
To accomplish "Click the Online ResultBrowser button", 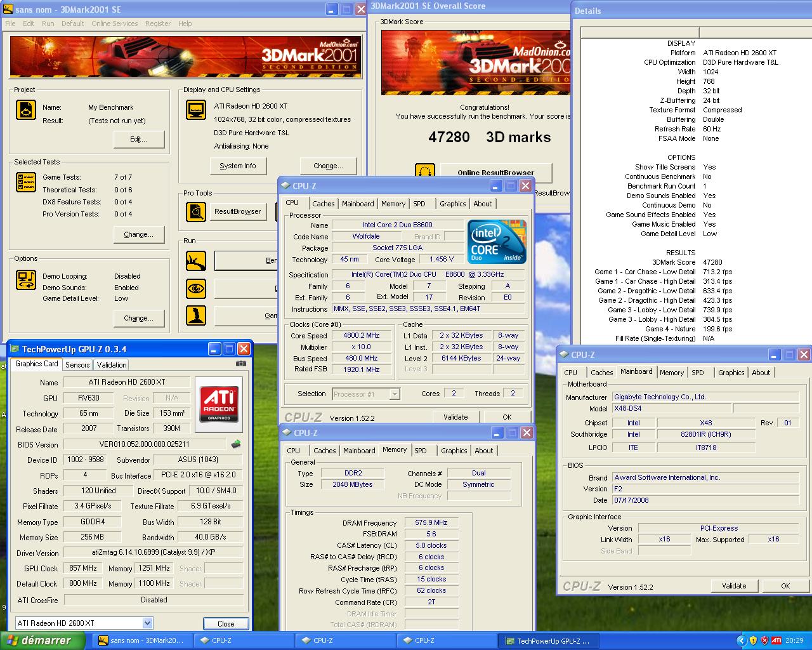I will coord(495,172).
